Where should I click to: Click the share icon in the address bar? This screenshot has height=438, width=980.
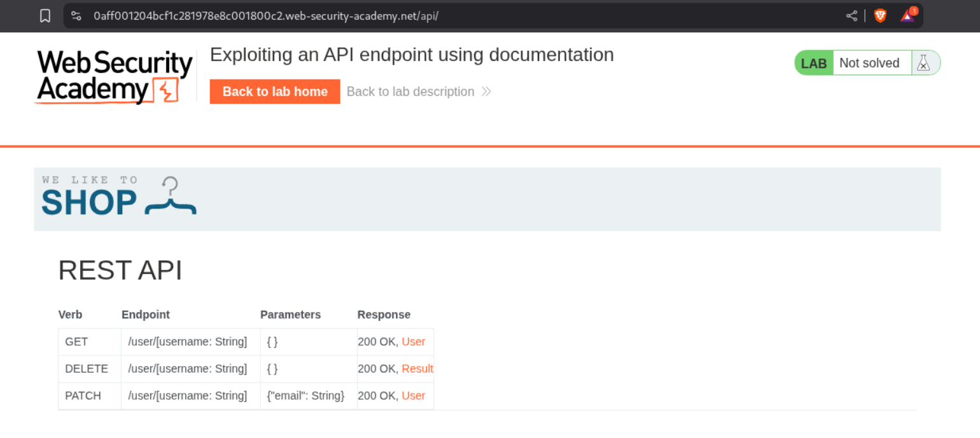click(x=851, y=16)
